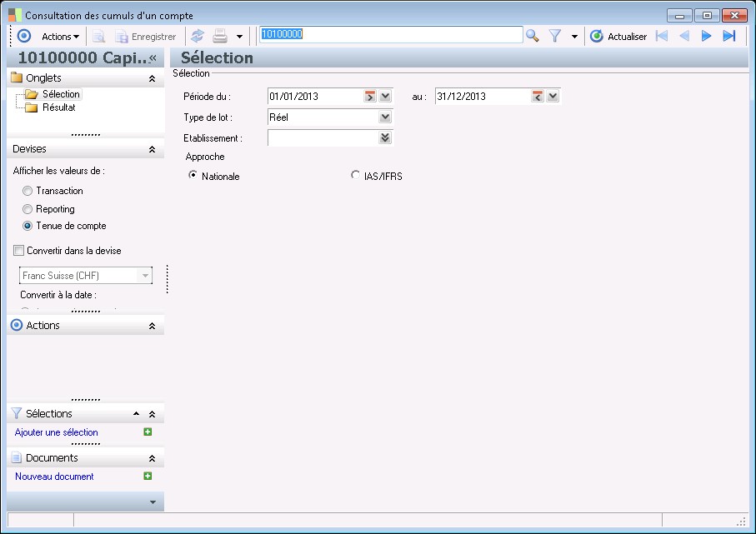Open the print options dropdown arrow

click(x=239, y=37)
